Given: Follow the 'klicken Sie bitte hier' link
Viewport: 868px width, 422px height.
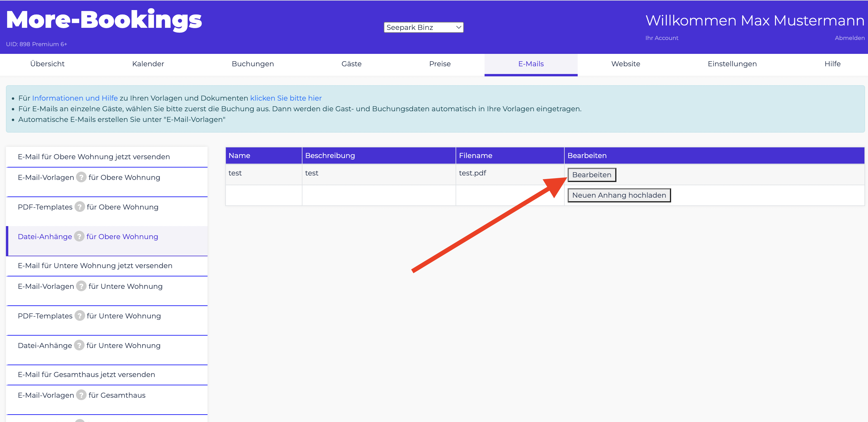Looking at the screenshot, I should coord(286,98).
